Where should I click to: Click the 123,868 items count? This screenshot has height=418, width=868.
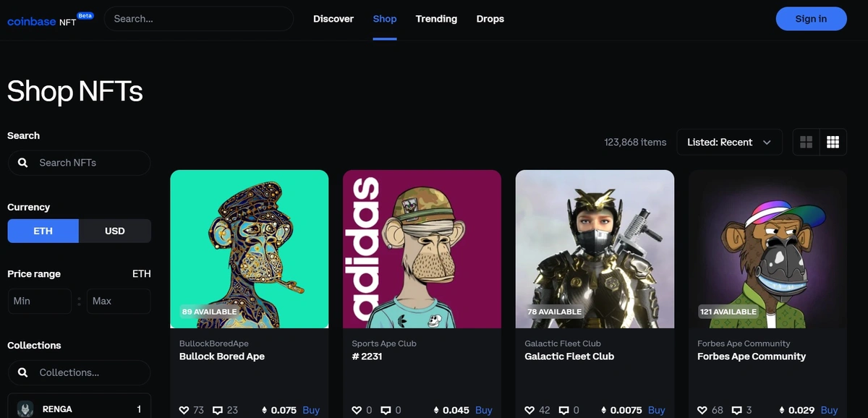pyautogui.click(x=635, y=142)
